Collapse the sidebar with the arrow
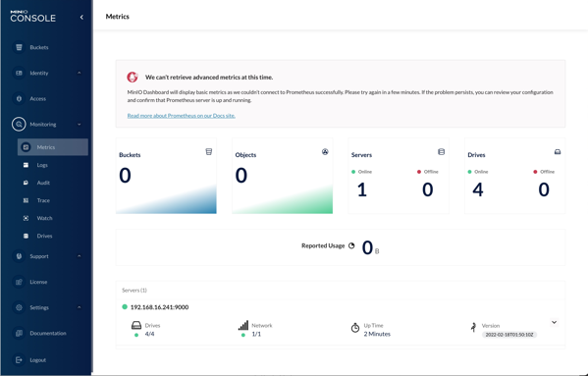Viewport: 588px width, 376px height. tap(81, 18)
